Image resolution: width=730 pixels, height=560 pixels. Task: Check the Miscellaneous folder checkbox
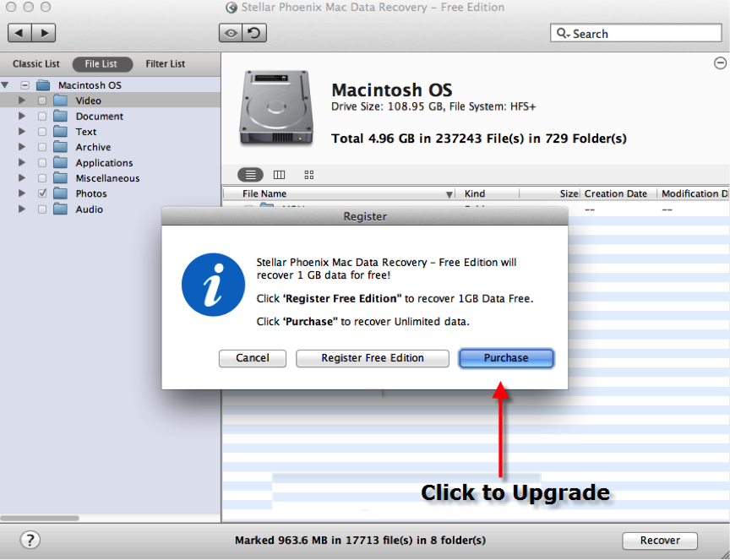tap(42, 178)
